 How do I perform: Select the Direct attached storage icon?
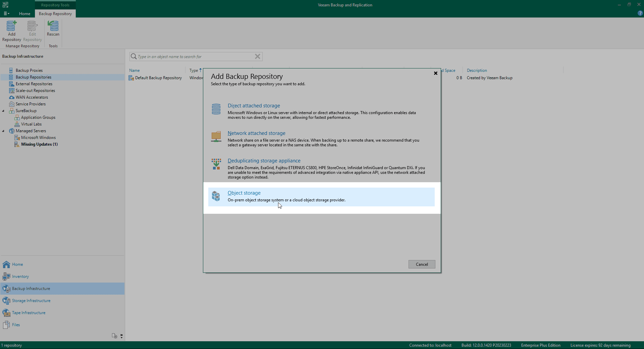click(x=216, y=109)
